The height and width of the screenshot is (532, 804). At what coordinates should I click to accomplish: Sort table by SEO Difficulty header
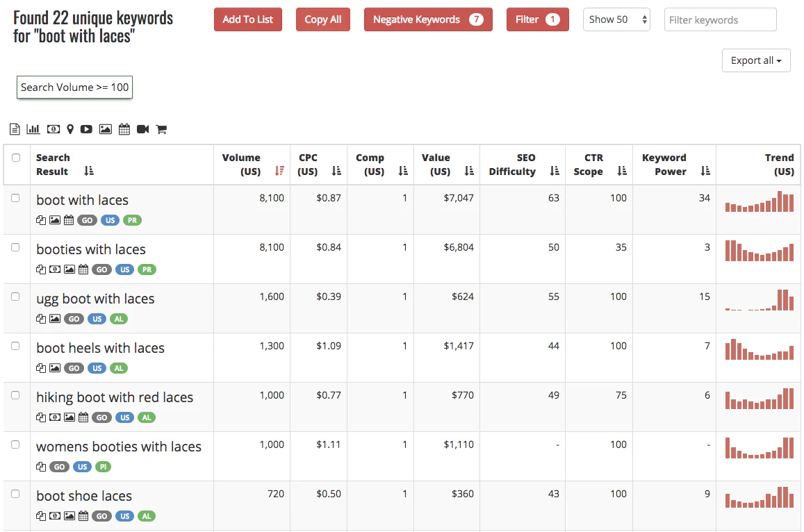pyautogui.click(x=554, y=171)
